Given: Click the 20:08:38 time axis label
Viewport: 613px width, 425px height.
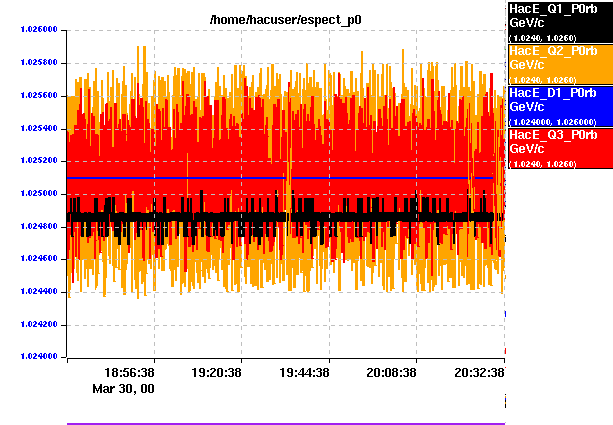Looking at the screenshot, I should pos(393,371).
